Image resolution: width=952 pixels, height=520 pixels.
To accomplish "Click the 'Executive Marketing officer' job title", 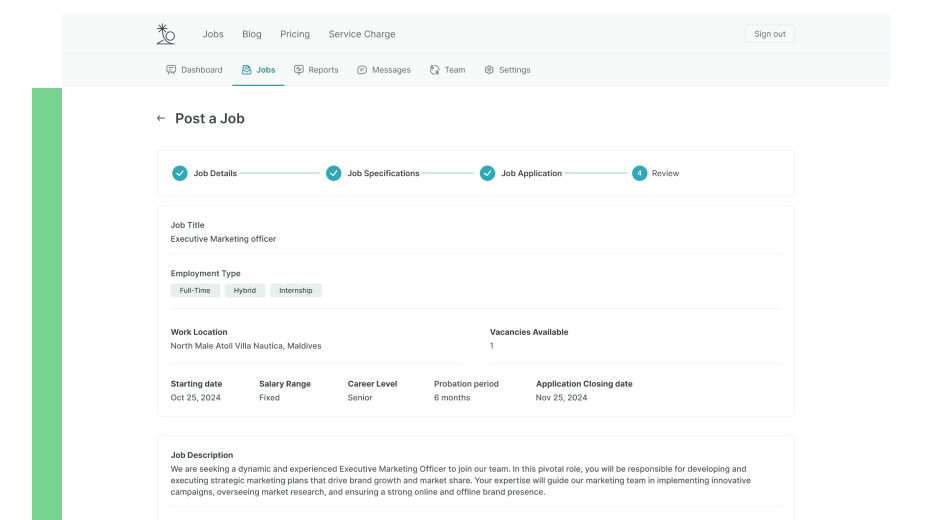I will point(223,239).
